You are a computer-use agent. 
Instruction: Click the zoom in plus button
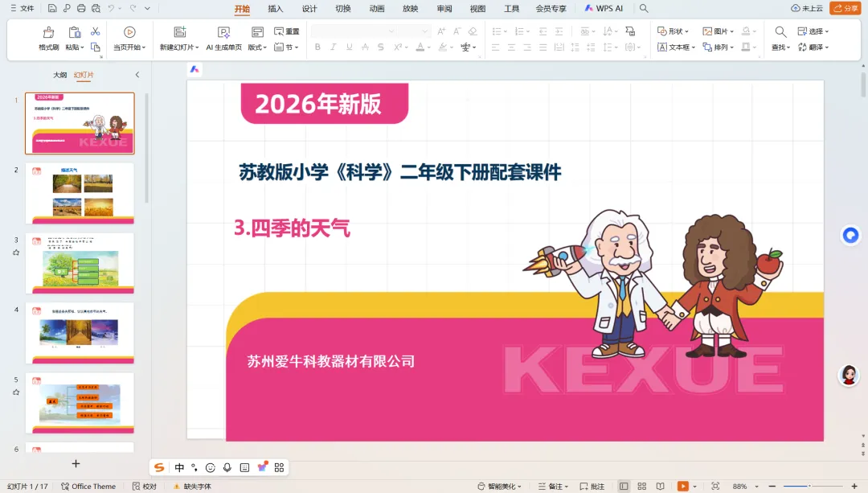pos(854,487)
